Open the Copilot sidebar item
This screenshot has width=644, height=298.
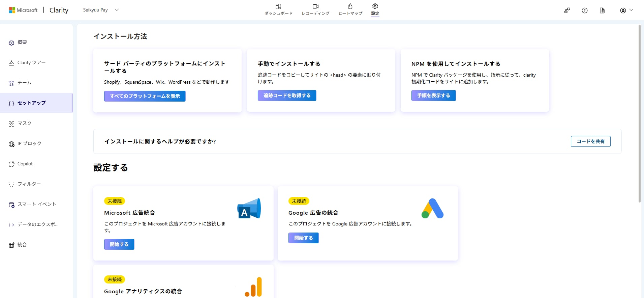[25, 164]
